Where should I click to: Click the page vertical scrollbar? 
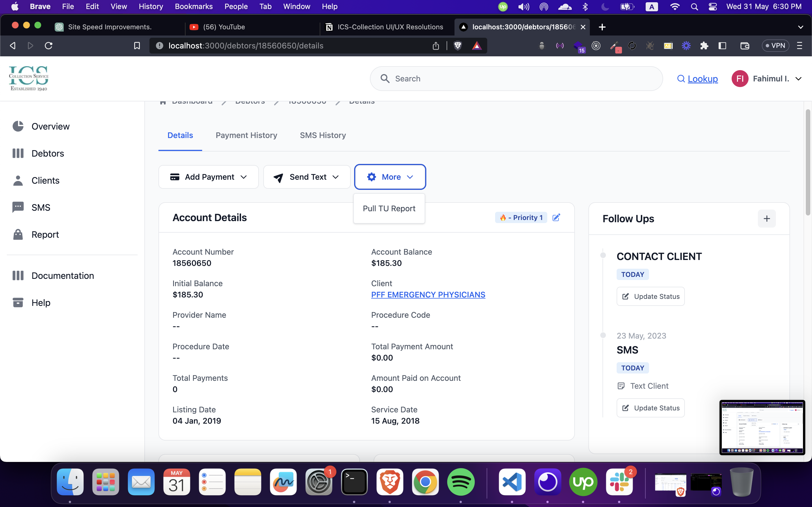pos(808,163)
